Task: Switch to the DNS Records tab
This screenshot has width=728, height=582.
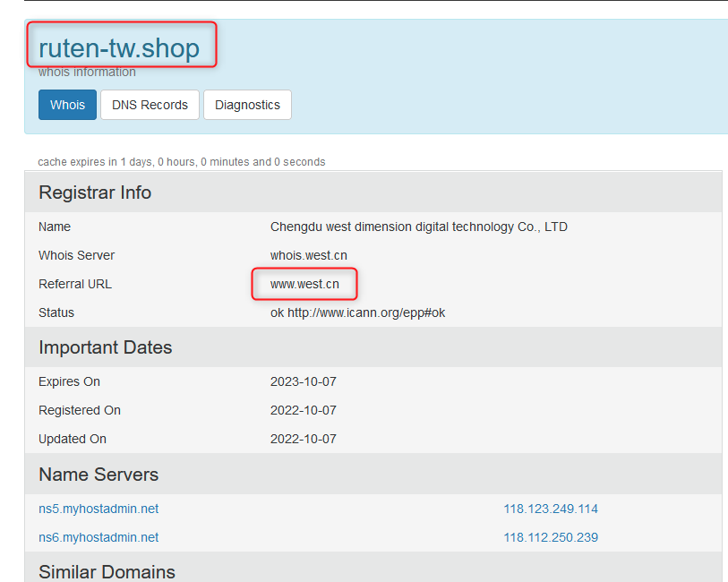Action: tap(150, 105)
